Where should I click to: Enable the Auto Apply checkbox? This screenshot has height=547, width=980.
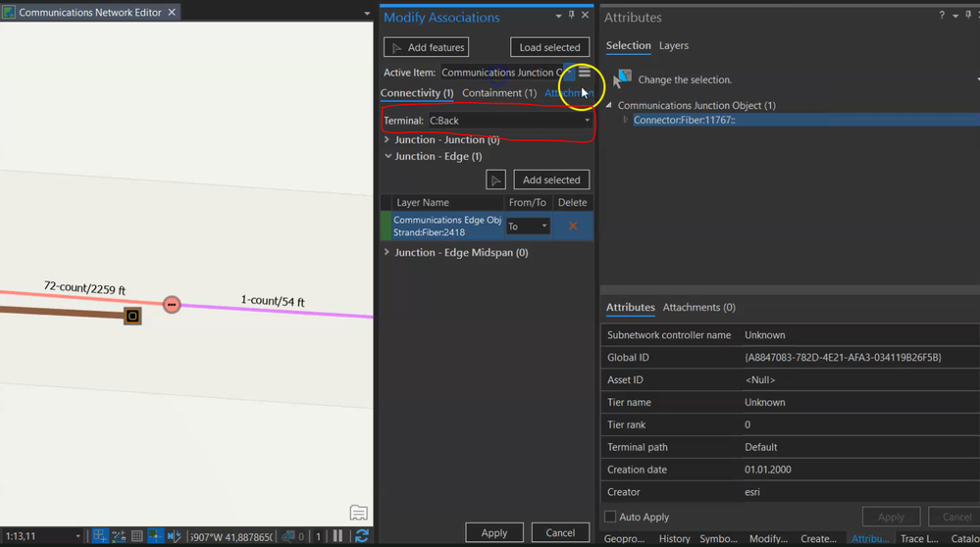coord(610,517)
